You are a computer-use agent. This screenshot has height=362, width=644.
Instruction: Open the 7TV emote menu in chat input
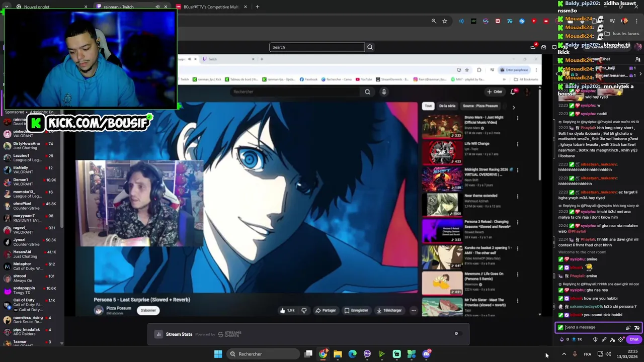pyautogui.click(x=636, y=327)
